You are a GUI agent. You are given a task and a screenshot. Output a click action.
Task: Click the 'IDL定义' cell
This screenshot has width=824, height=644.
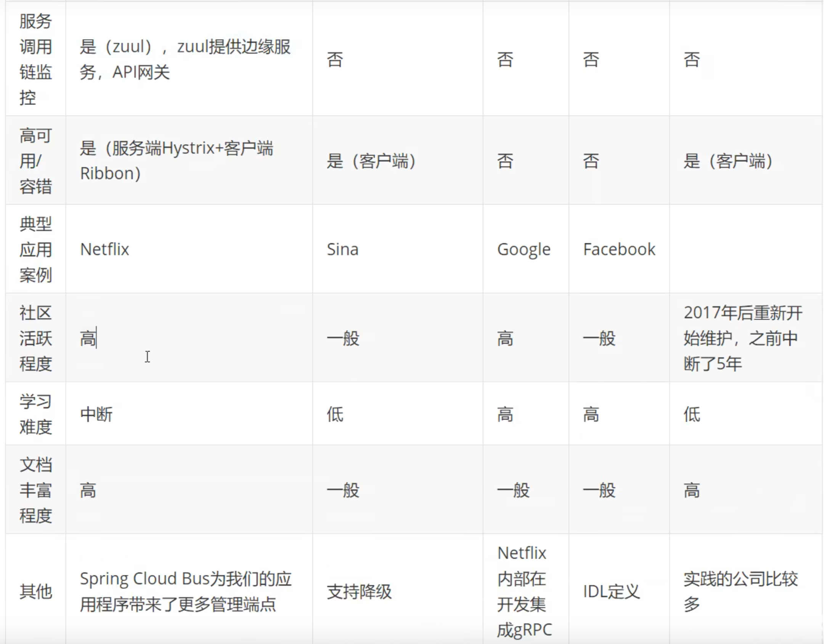pos(611,592)
